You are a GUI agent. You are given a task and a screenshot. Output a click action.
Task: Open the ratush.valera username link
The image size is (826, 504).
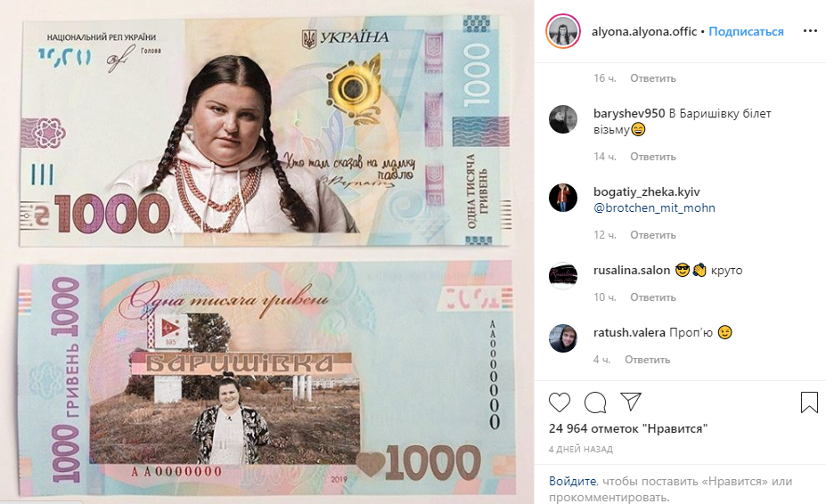(629, 332)
